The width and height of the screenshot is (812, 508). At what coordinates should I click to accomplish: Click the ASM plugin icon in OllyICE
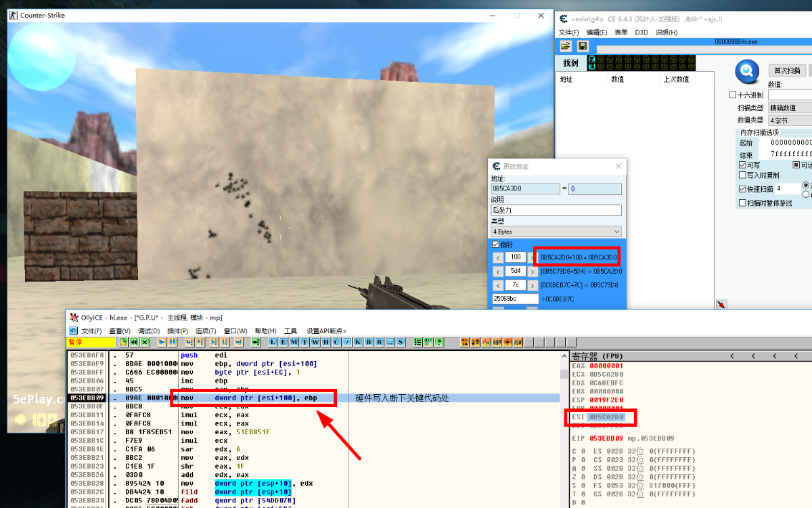point(518,342)
